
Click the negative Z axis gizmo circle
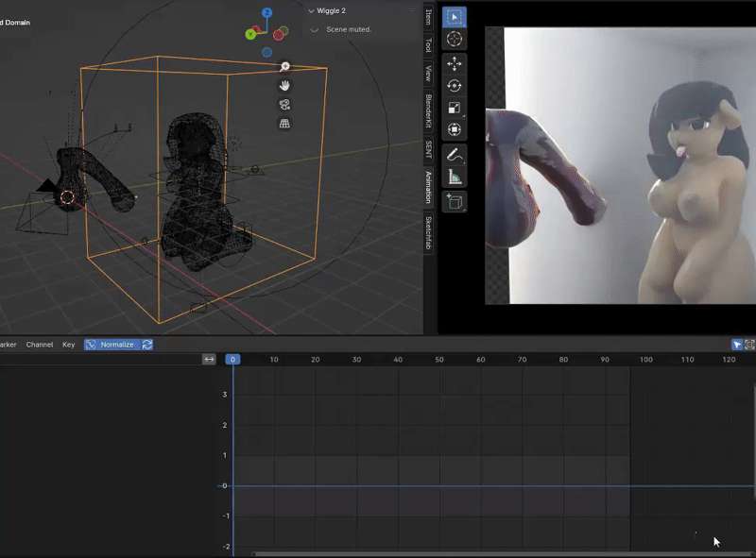(266, 52)
